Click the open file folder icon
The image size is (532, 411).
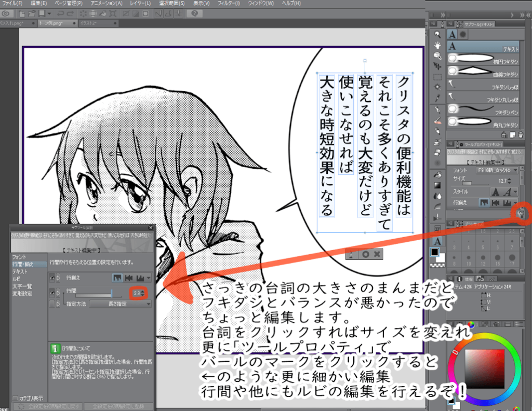point(32,13)
